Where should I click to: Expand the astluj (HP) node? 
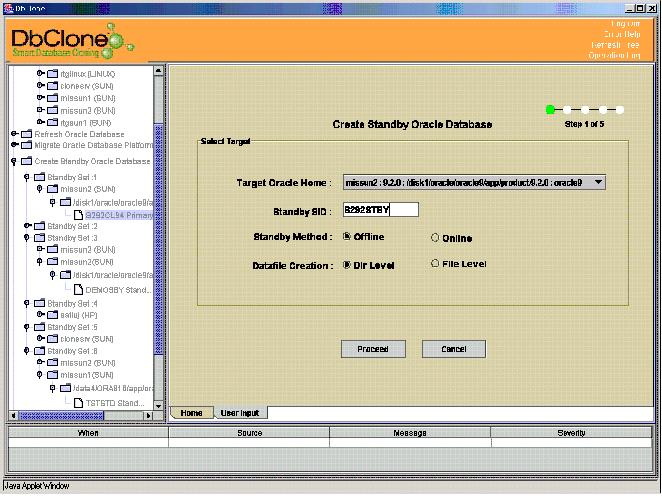41,314
